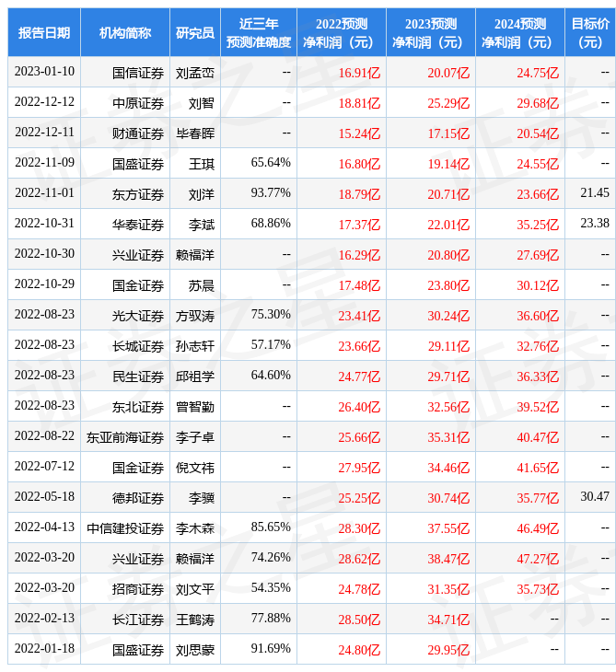This screenshot has height=672, width=616.
Task: Click institution 德邦证券
Action: 138,498
